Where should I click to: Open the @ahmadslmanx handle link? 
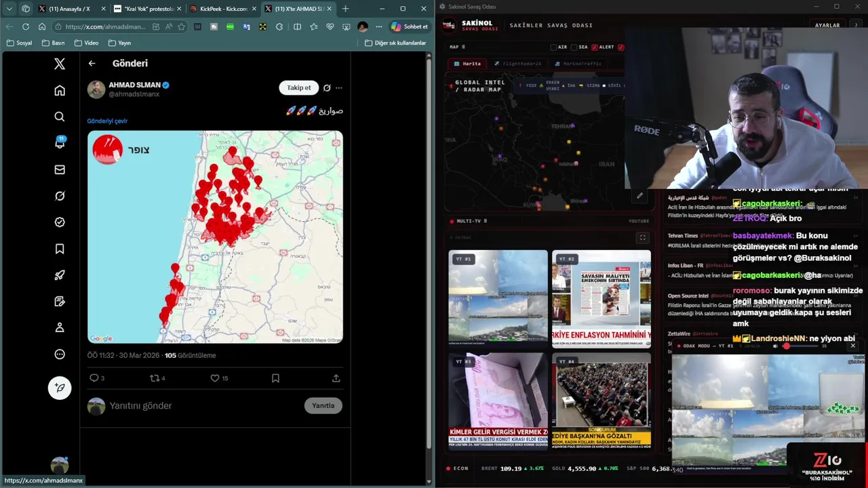click(134, 94)
